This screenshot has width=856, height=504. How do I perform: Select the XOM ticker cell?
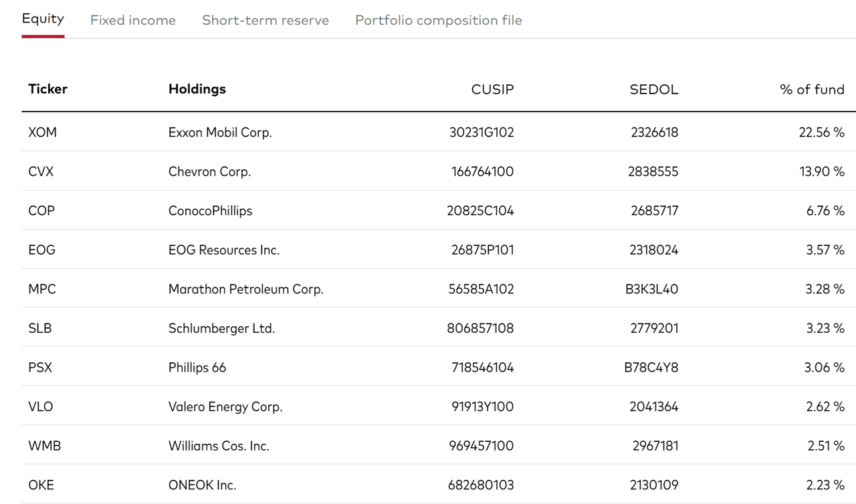pos(43,132)
